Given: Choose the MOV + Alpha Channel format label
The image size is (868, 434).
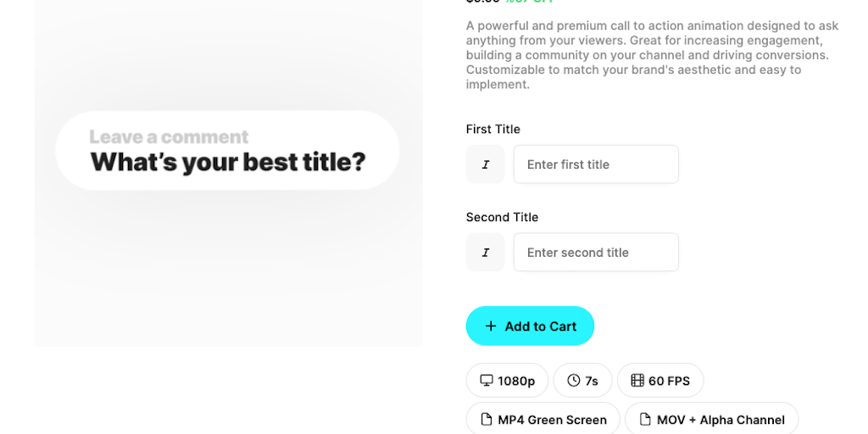Looking at the screenshot, I should pyautogui.click(x=721, y=420).
